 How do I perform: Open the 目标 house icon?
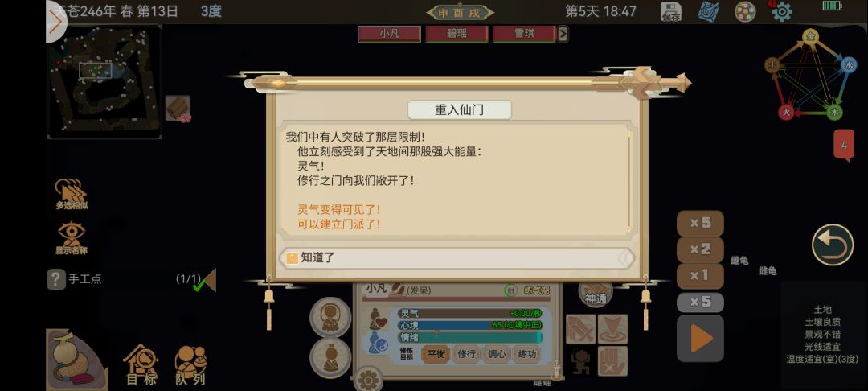click(x=141, y=364)
